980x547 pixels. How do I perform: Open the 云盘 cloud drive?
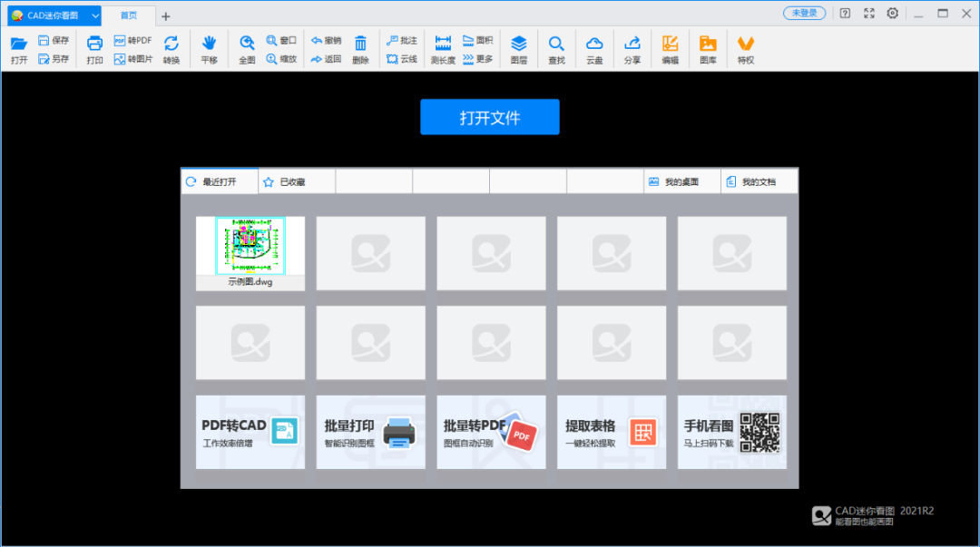coord(594,49)
